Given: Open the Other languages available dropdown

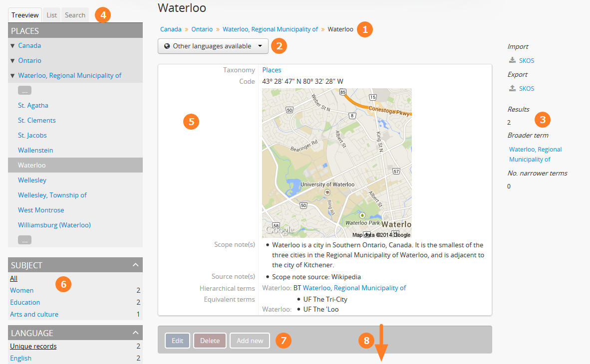Looking at the screenshot, I should [213, 46].
